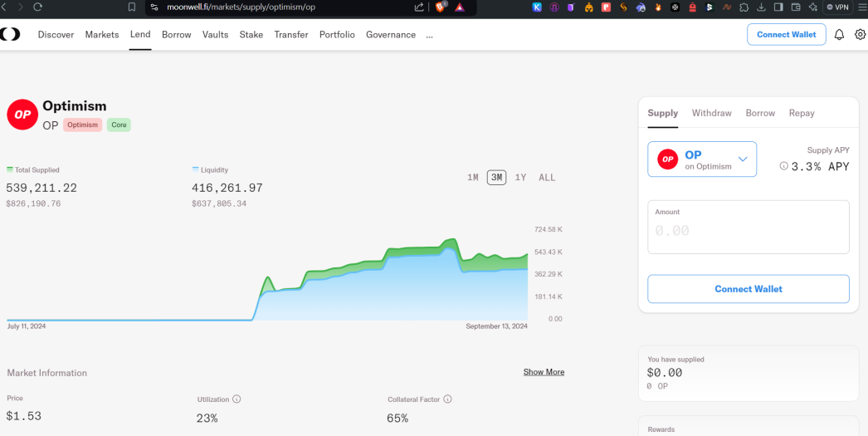868x436 pixels.
Task: Click the Collateral Factor info icon
Action: [448, 399]
